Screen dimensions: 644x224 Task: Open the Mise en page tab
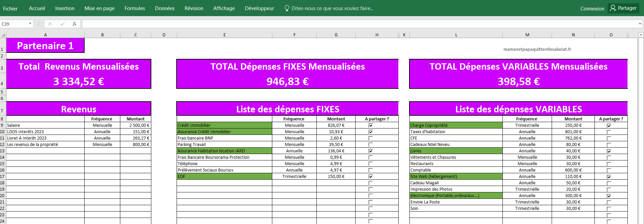99,8
